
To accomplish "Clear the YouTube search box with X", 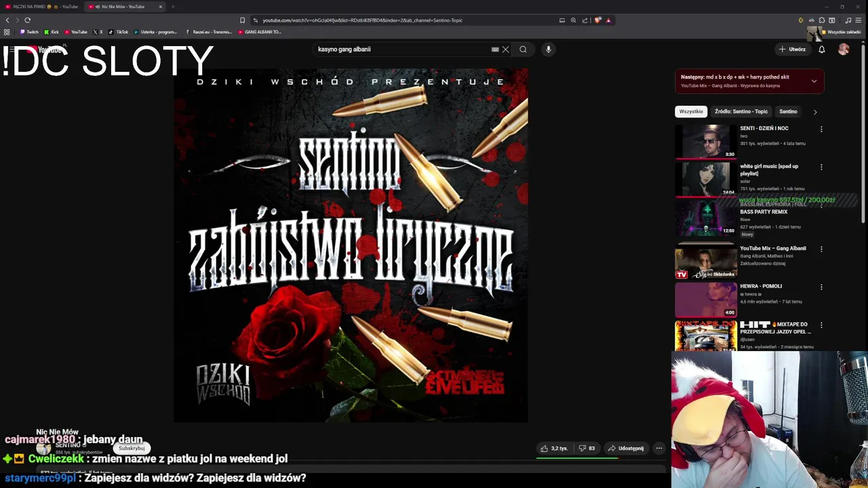I will 505,49.
